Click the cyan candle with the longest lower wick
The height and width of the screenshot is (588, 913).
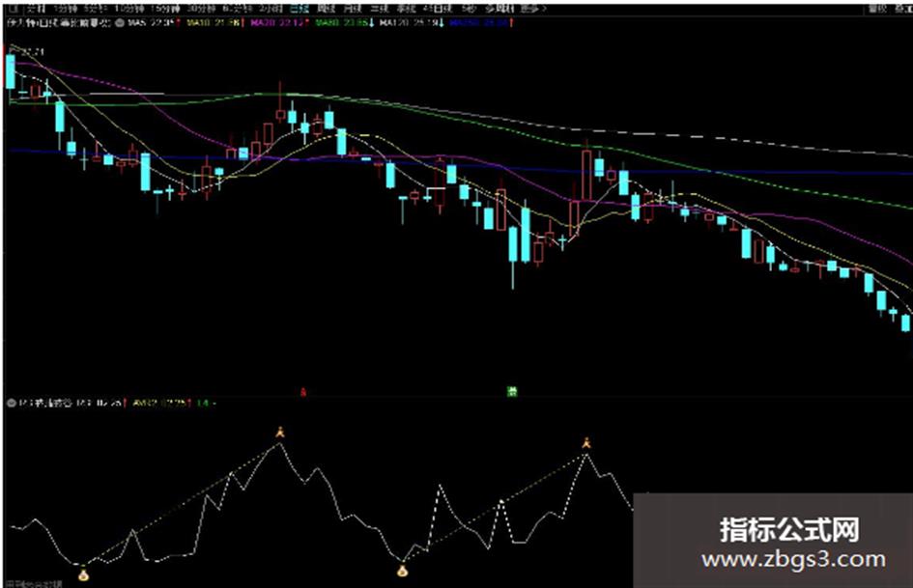pyautogui.click(x=513, y=257)
